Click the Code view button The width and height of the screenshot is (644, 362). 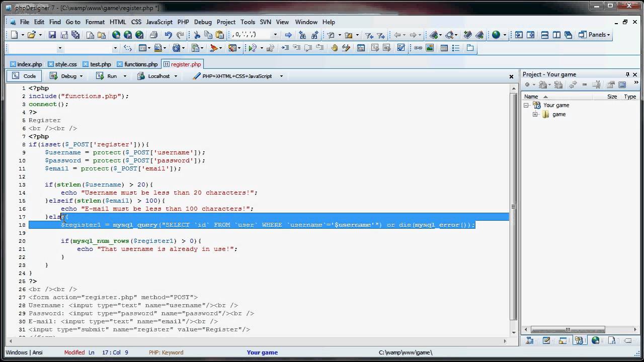(x=24, y=76)
